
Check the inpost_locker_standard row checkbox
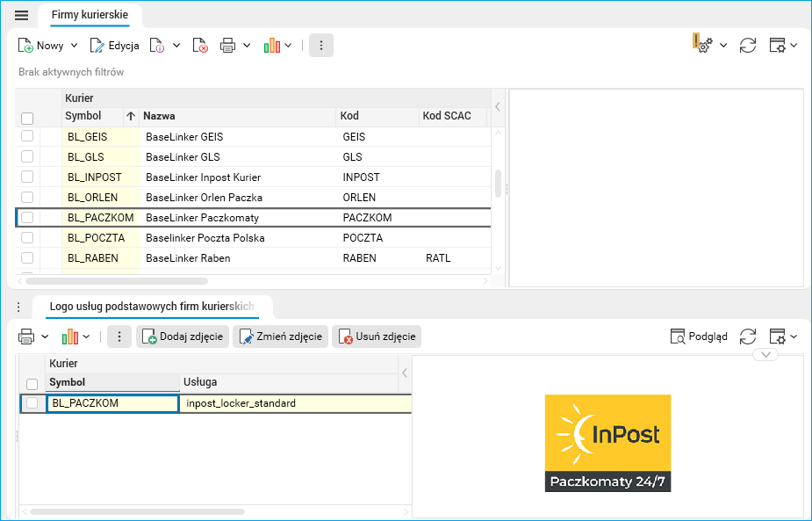(x=32, y=402)
